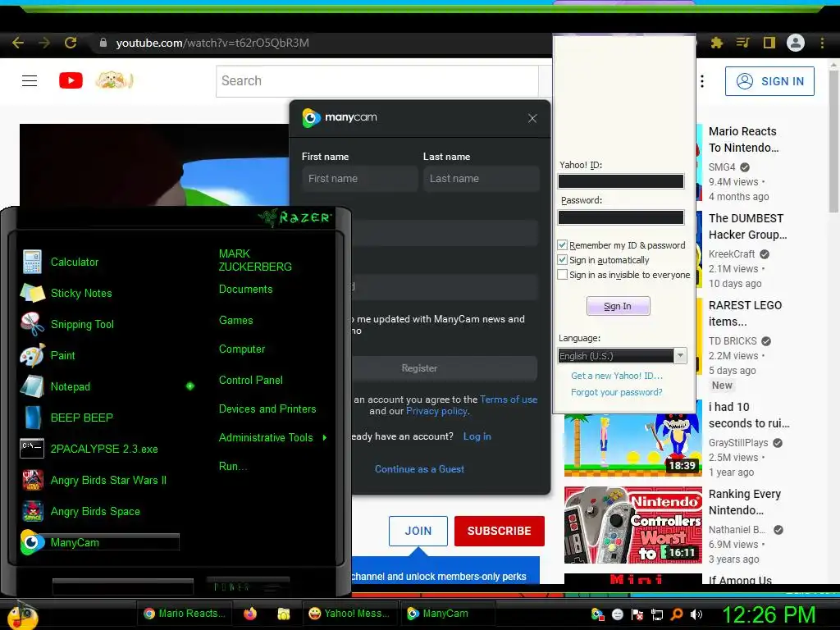Switch to ManyCam taskbar window
This screenshot has width=840, height=630.
click(x=447, y=614)
